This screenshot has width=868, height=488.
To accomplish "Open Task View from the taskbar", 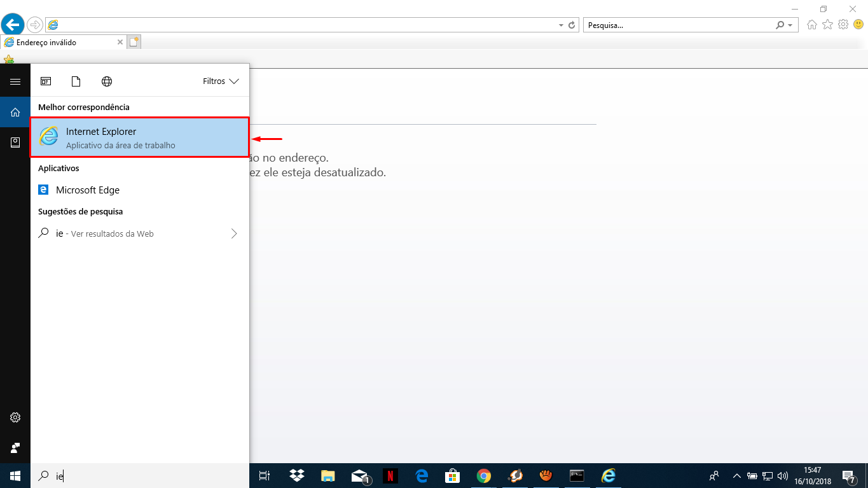I will (x=265, y=475).
